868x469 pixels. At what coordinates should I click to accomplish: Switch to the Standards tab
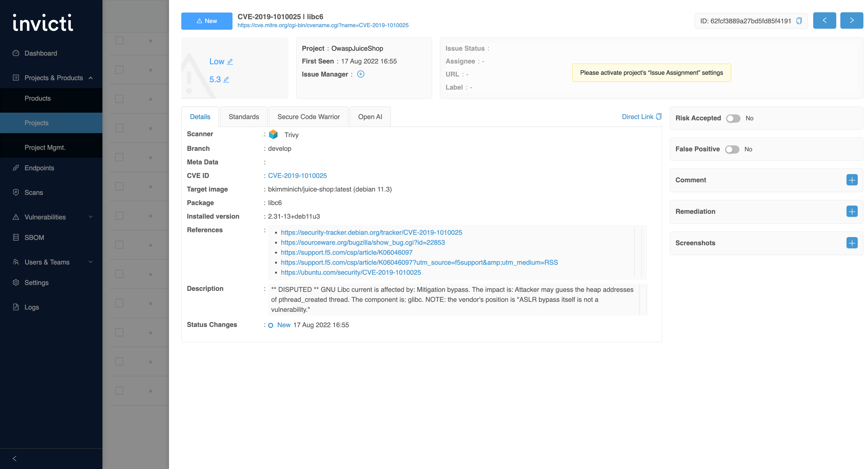[x=244, y=117]
